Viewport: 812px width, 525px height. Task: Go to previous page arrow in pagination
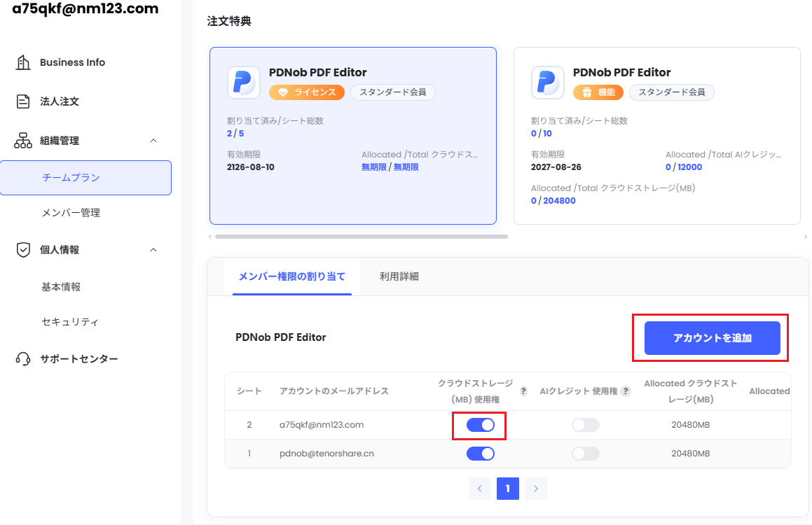pyautogui.click(x=479, y=489)
